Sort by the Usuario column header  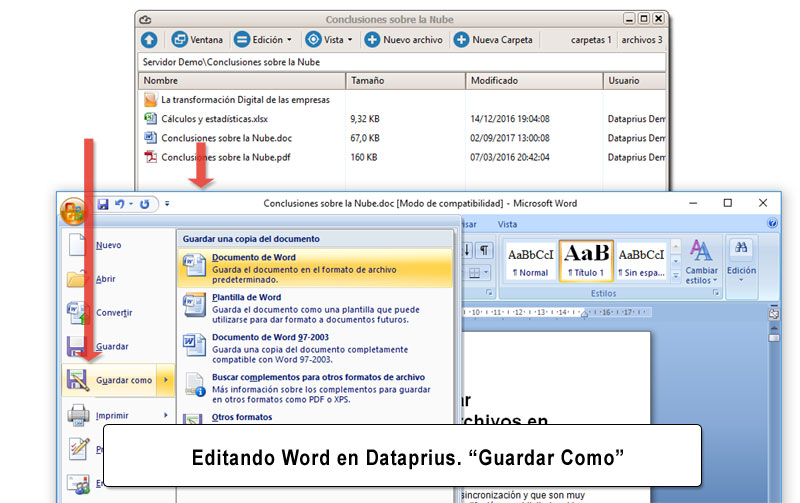634,81
